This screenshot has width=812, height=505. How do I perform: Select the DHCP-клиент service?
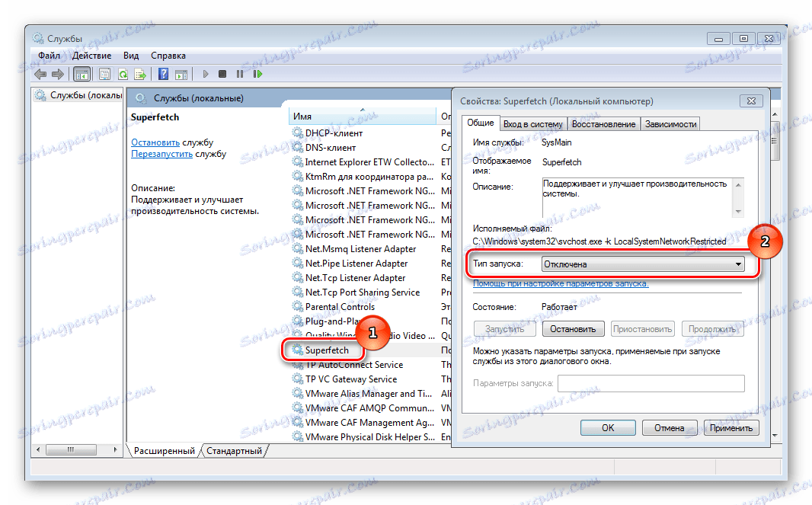tap(334, 133)
